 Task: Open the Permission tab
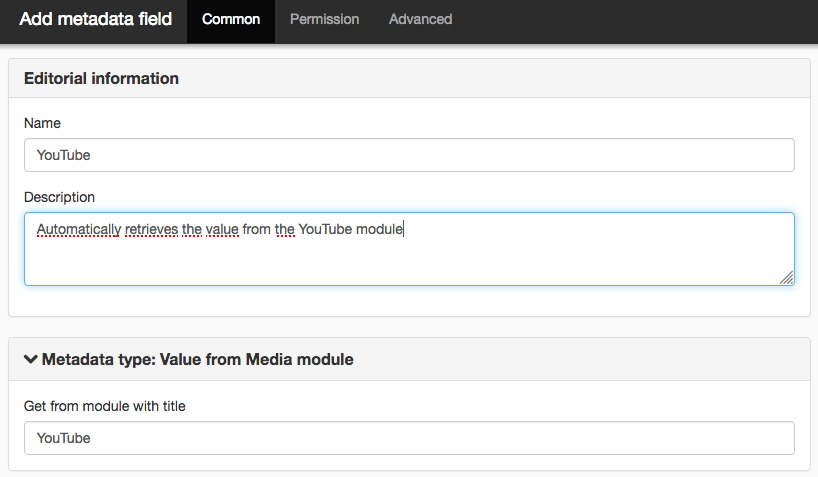pos(324,20)
